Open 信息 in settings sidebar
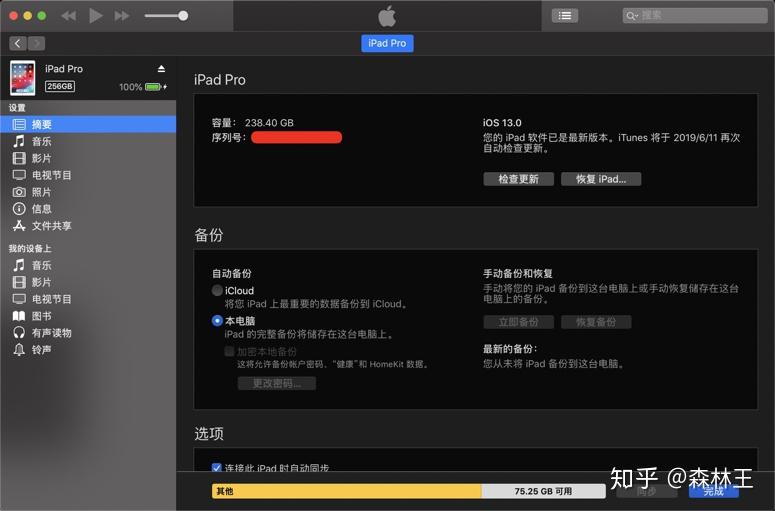This screenshot has width=775, height=511. pyautogui.click(x=88, y=209)
